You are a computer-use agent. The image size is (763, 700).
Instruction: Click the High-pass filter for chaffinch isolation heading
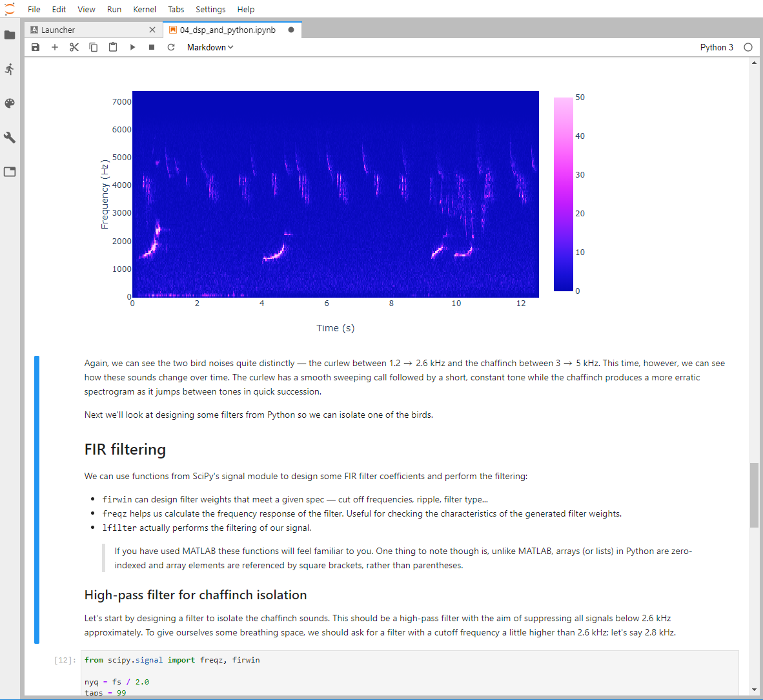(x=196, y=595)
